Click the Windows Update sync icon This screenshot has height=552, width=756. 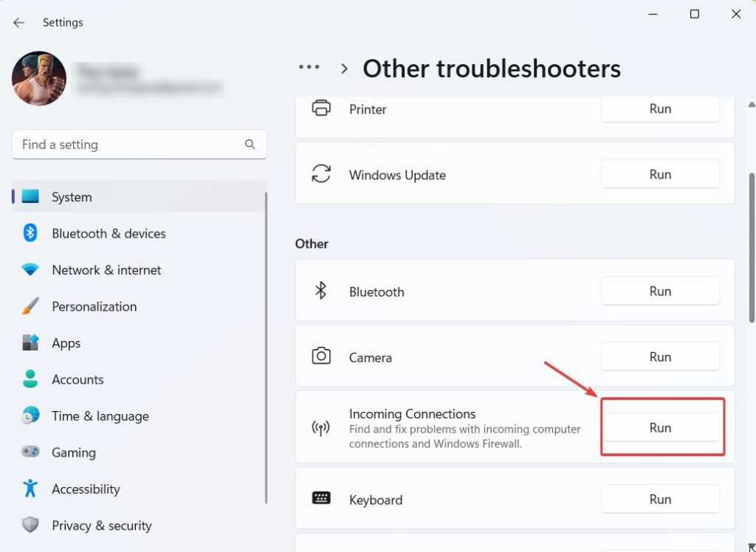pyautogui.click(x=321, y=173)
